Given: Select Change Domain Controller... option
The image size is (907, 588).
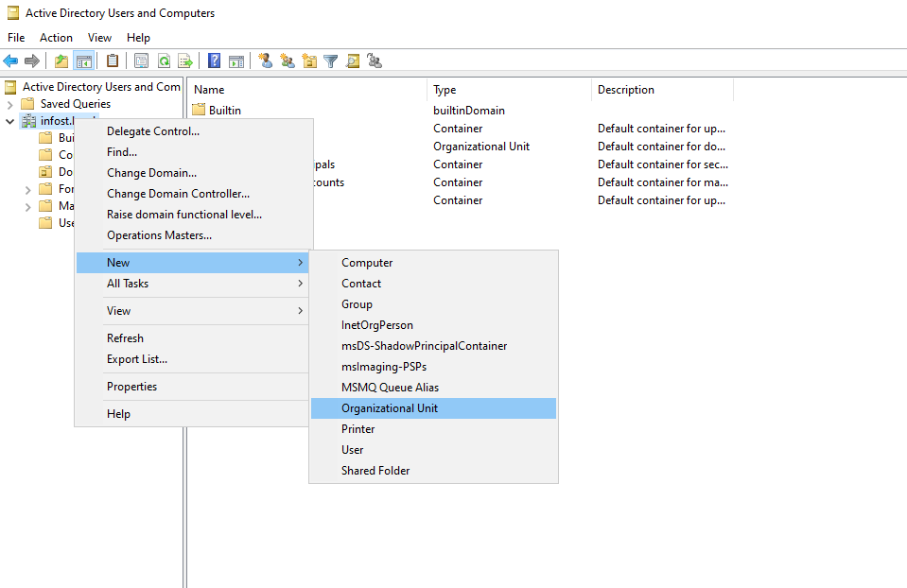Looking at the screenshot, I should (195, 194).
